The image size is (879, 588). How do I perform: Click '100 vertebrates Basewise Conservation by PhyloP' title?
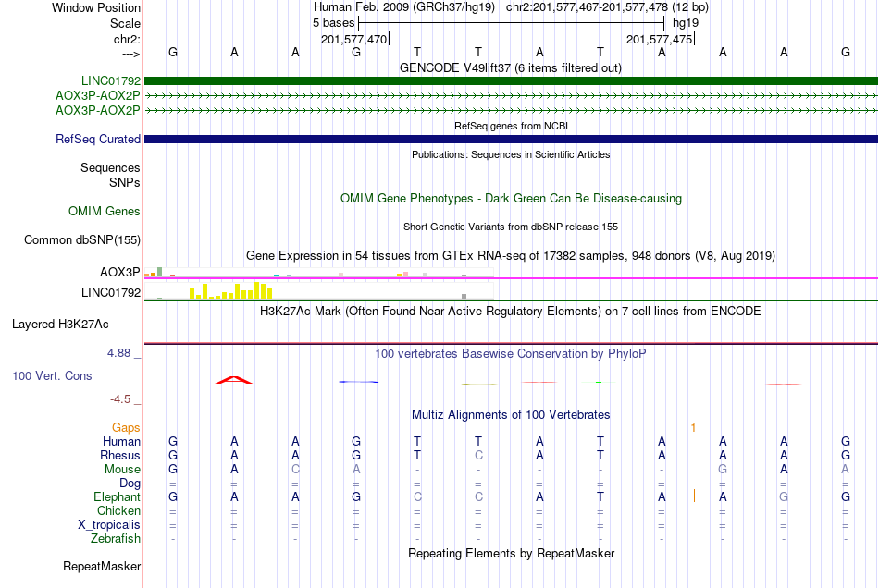pos(511,354)
